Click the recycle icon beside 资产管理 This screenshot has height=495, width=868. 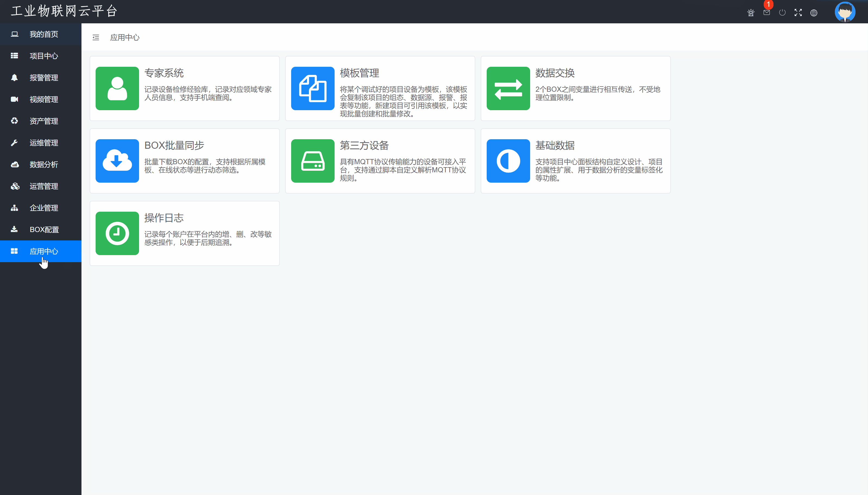14,121
